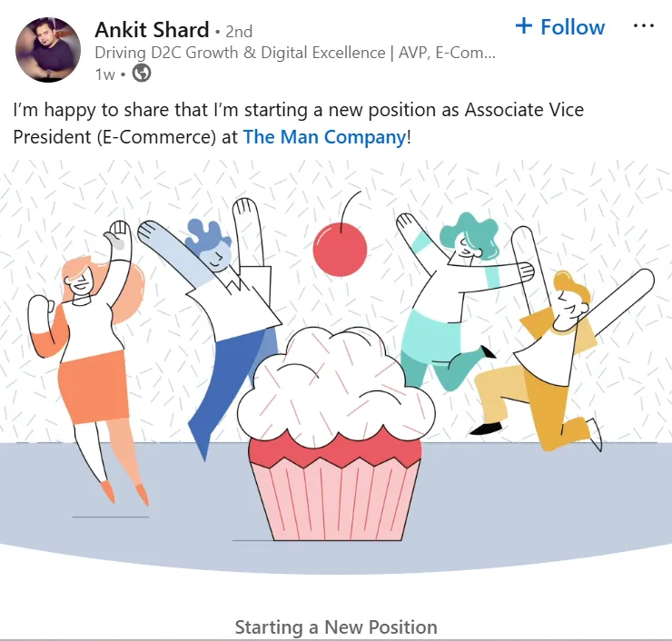The width and height of the screenshot is (672, 641).
Task: Click the 1w post timestamp
Action: 104,74
